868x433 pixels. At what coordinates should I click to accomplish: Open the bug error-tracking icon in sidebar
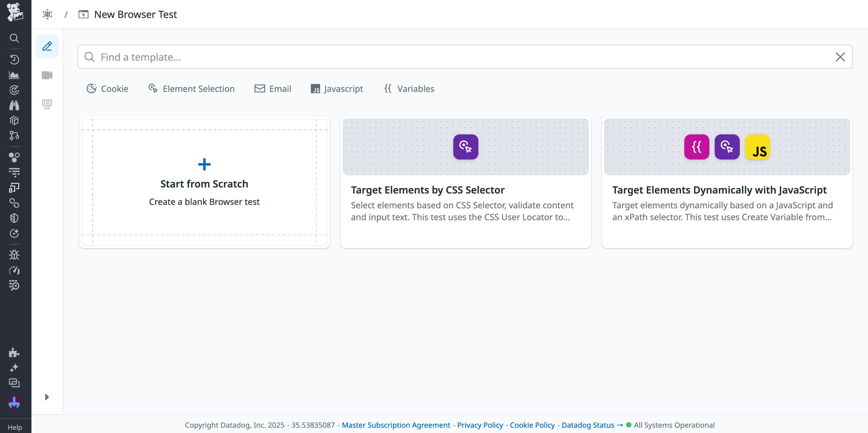click(x=14, y=255)
